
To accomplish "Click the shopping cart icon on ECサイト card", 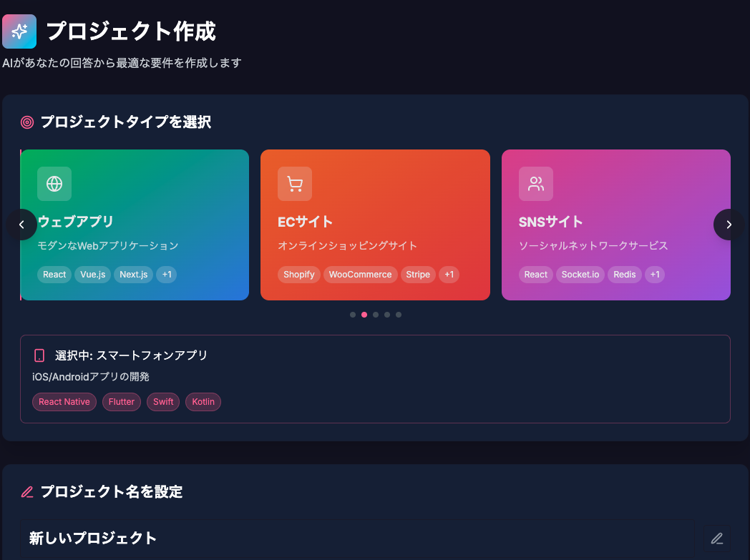I will 295,184.
